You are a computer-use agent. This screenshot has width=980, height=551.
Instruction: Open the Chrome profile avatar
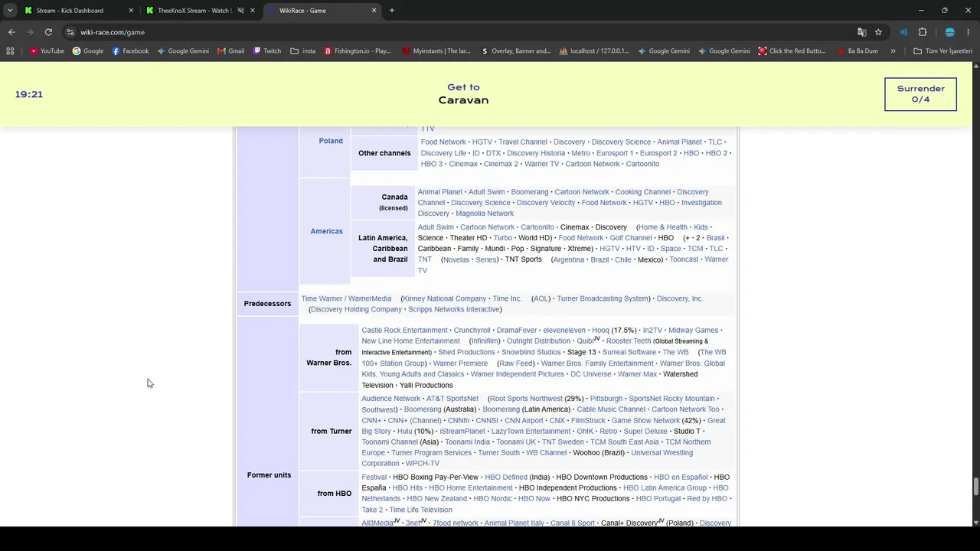coord(949,32)
